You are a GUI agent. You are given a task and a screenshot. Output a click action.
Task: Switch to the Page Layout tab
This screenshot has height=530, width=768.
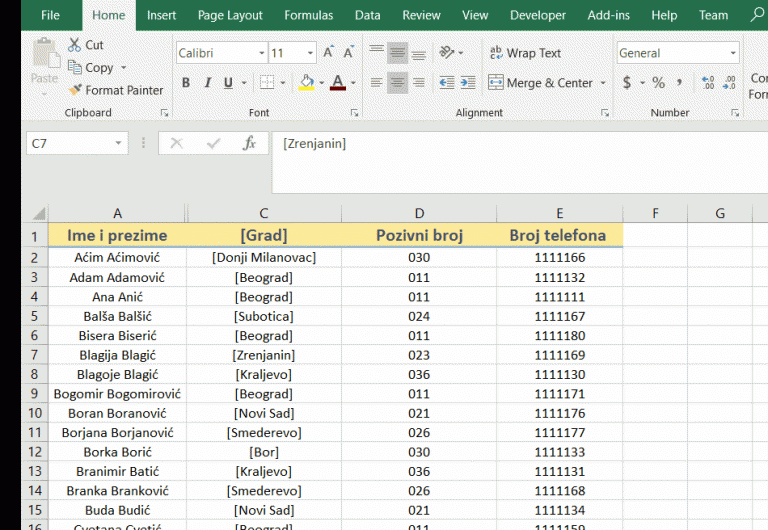[230, 15]
